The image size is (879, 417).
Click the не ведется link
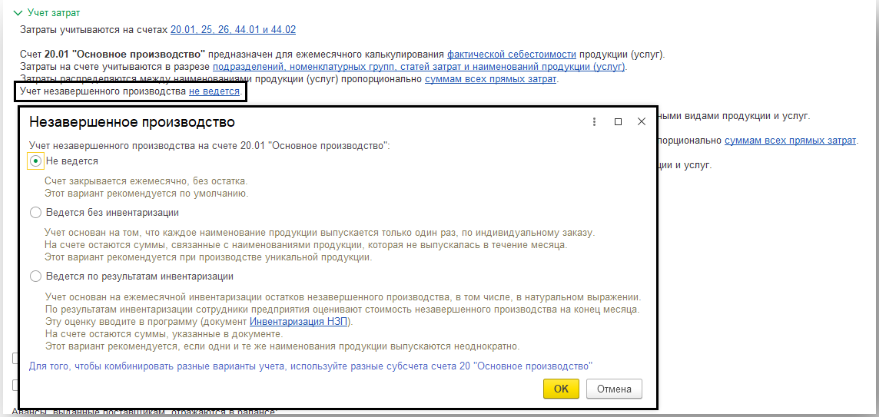pos(214,92)
